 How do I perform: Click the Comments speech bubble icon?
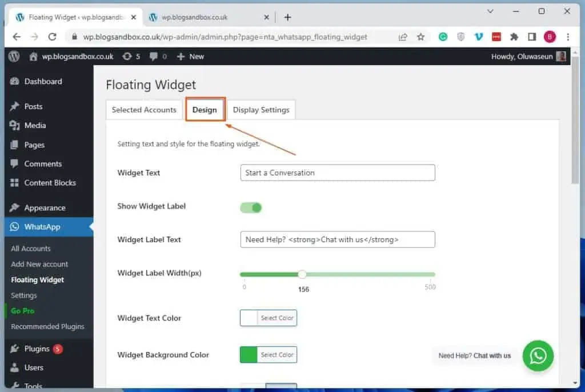coord(14,164)
